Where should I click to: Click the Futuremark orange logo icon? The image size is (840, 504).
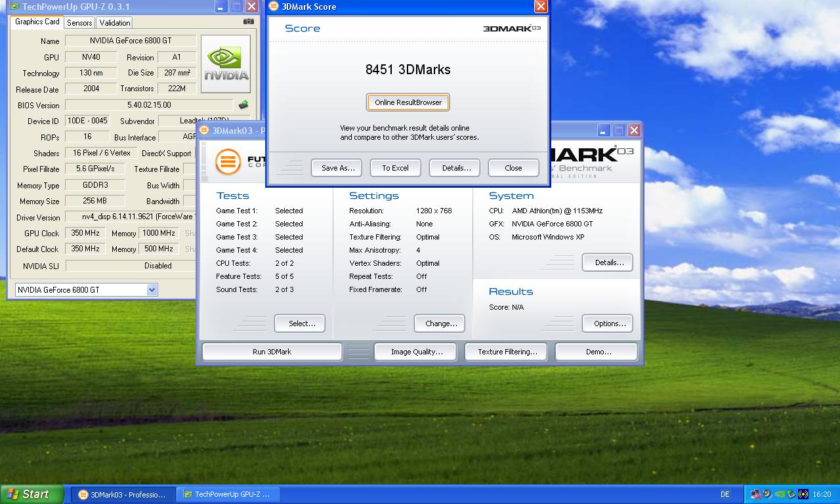(228, 161)
